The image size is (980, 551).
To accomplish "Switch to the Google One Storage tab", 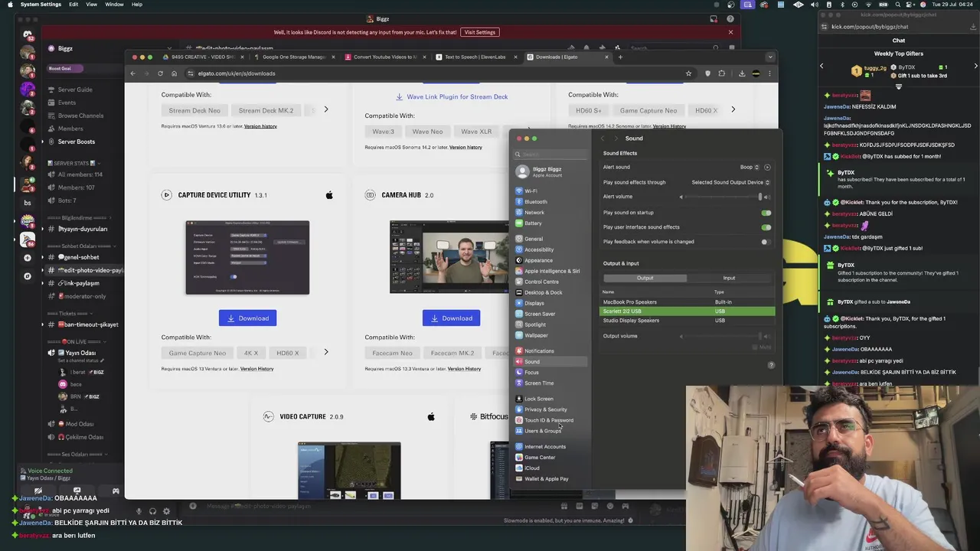I will [294, 57].
